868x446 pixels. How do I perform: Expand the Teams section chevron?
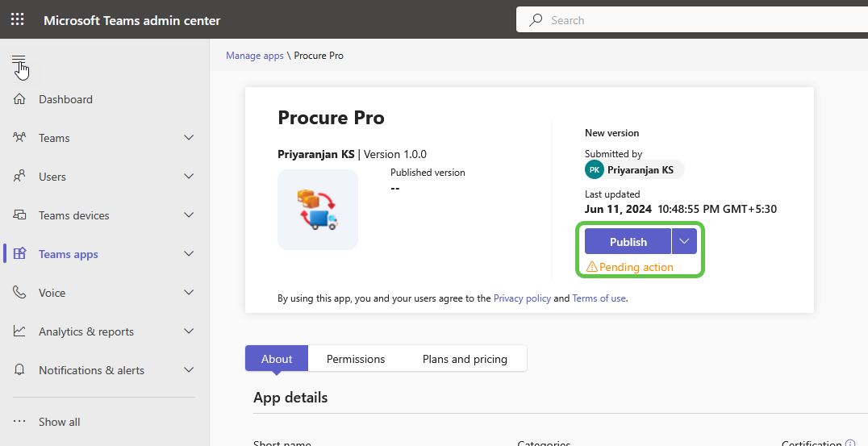click(189, 138)
